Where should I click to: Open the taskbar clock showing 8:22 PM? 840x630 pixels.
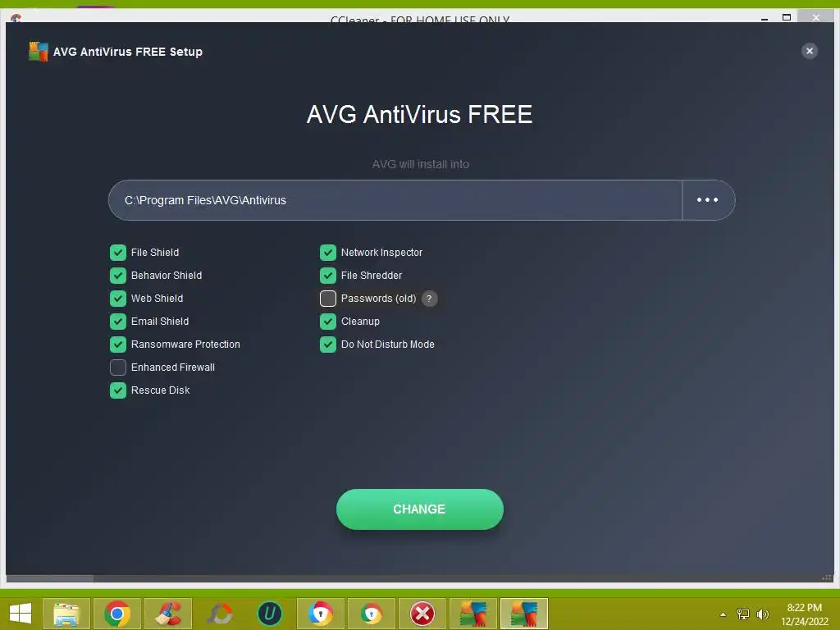804,614
